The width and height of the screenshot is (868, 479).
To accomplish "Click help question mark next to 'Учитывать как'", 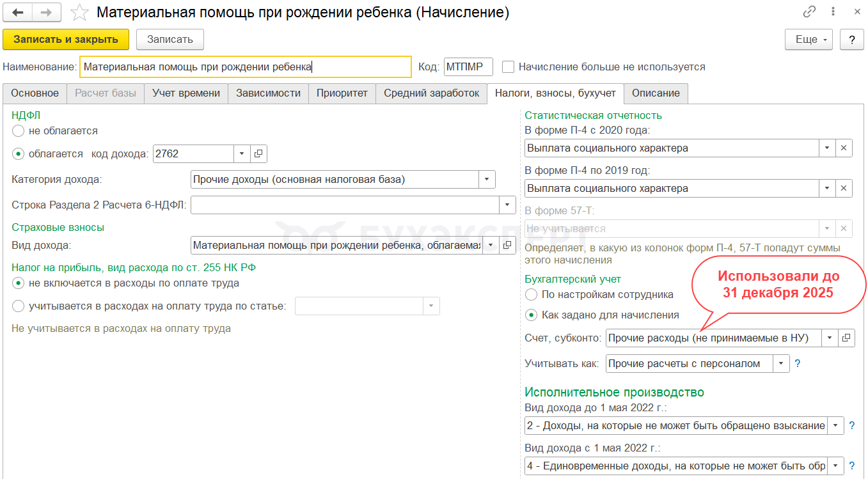I will pyautogui.click(x=797, y=364).
